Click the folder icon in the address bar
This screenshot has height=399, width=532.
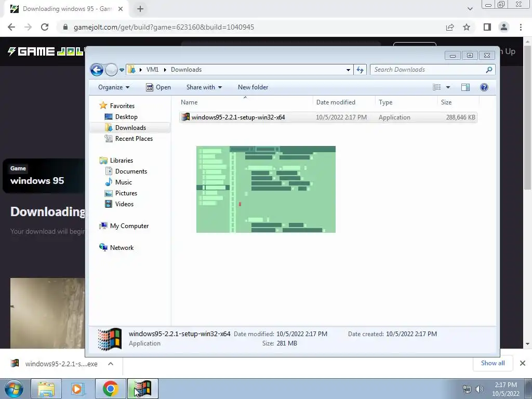pos(131,70)
